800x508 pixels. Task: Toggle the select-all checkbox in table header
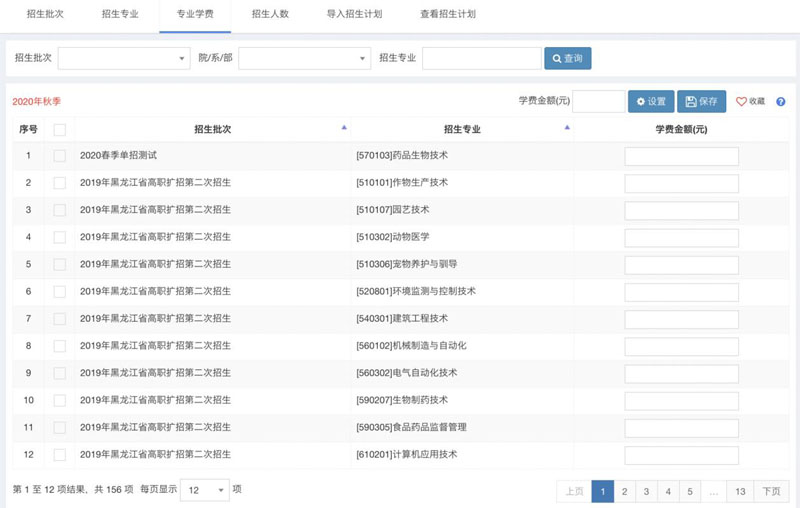click(x=60, y=129)
